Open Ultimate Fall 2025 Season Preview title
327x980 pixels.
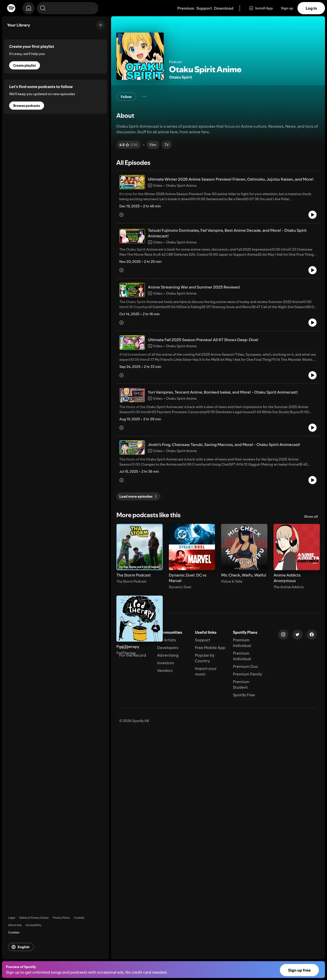(x=203, y=340)
